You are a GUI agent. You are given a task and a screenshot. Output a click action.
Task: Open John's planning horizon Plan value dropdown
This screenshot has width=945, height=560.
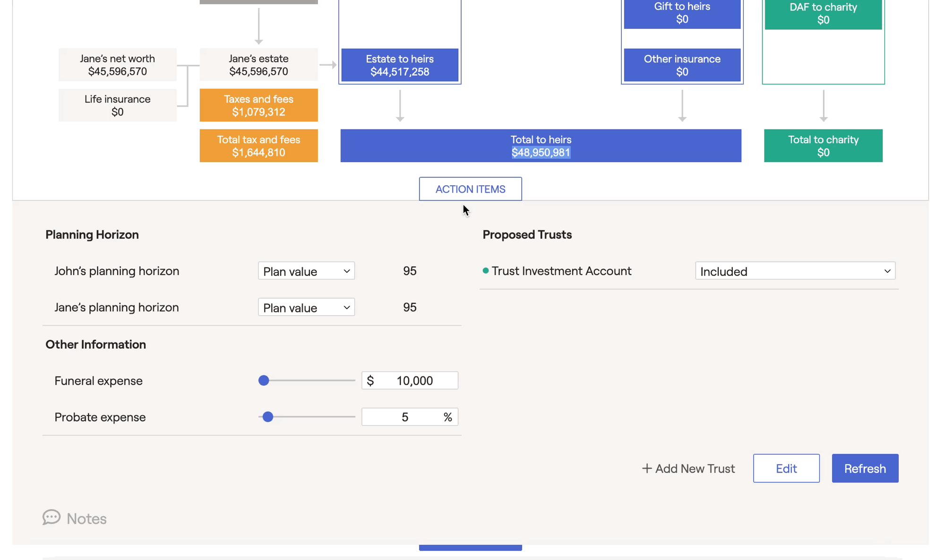[306, 271]
